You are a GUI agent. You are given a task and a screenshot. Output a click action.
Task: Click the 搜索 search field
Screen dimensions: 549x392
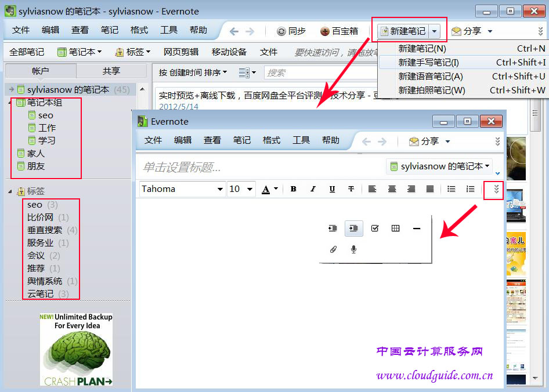click(320, 72)
